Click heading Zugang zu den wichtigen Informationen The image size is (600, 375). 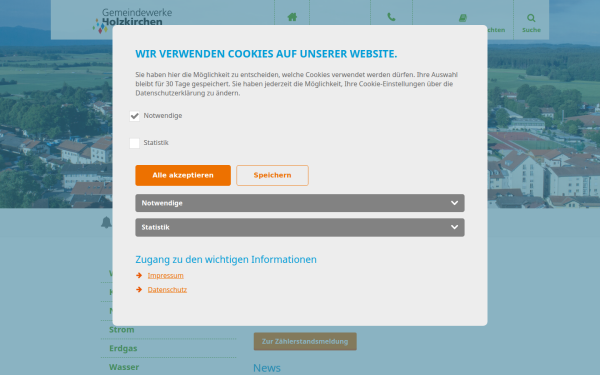coord(226,259)
